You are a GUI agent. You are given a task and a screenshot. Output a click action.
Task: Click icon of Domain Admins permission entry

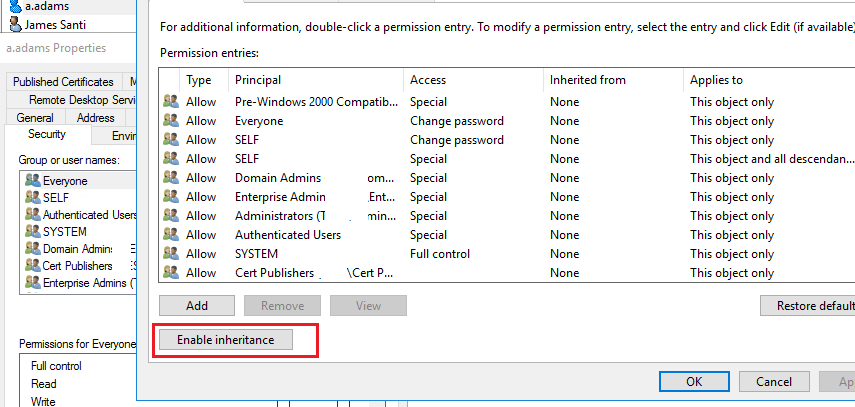[x=171, y=178]
